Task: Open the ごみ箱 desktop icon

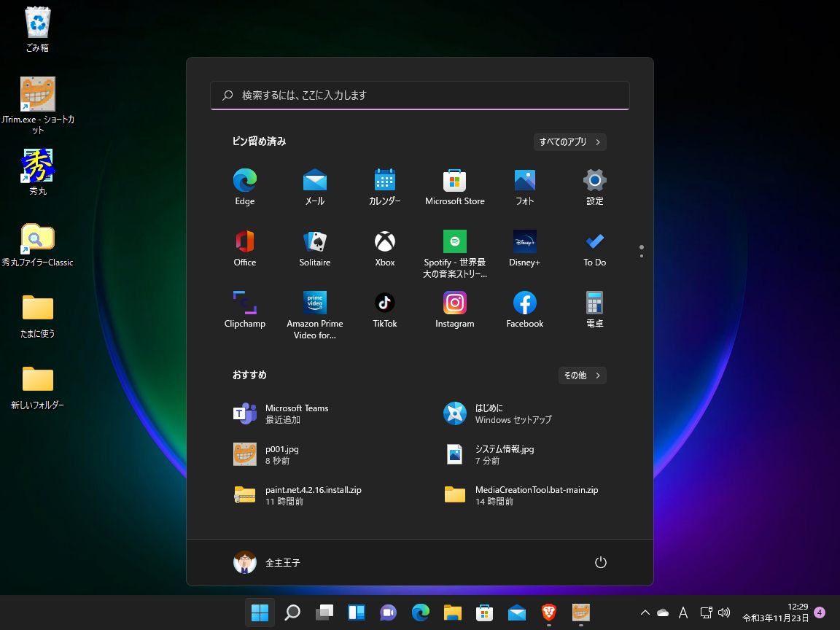Action: tap(37, 29)
